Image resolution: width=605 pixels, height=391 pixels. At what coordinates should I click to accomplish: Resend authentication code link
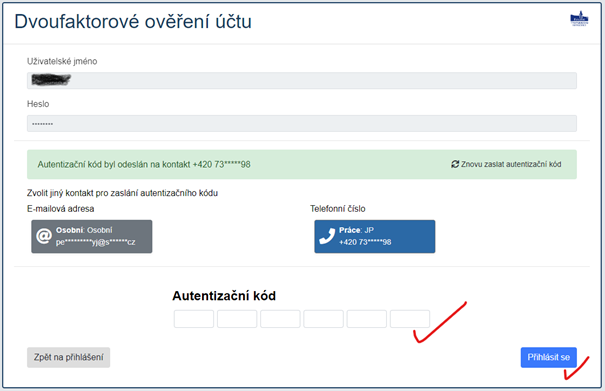coord(506,164)
